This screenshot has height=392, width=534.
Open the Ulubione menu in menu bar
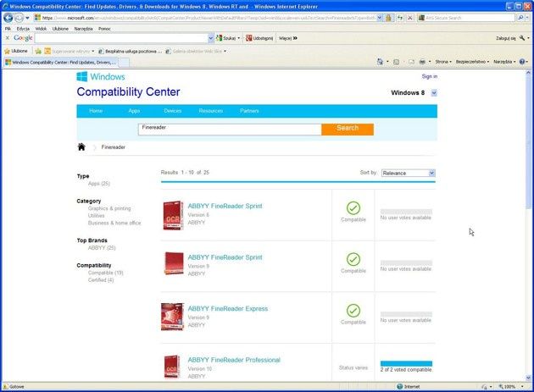[x=60, y=29]
